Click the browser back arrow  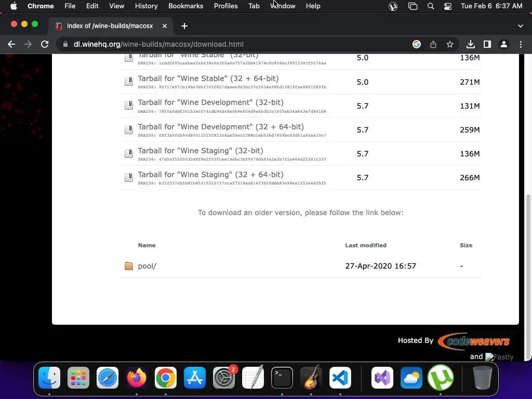(x=11, y=44)
